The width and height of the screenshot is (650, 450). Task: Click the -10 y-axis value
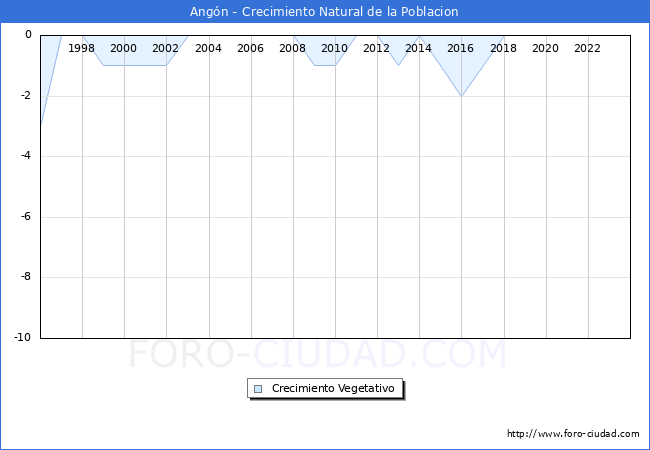(23, 337)
